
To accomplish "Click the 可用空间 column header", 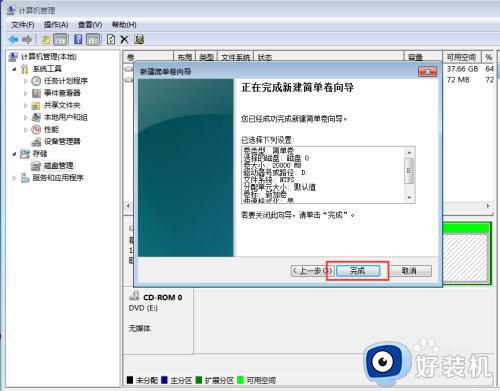I will click(462, 57).
